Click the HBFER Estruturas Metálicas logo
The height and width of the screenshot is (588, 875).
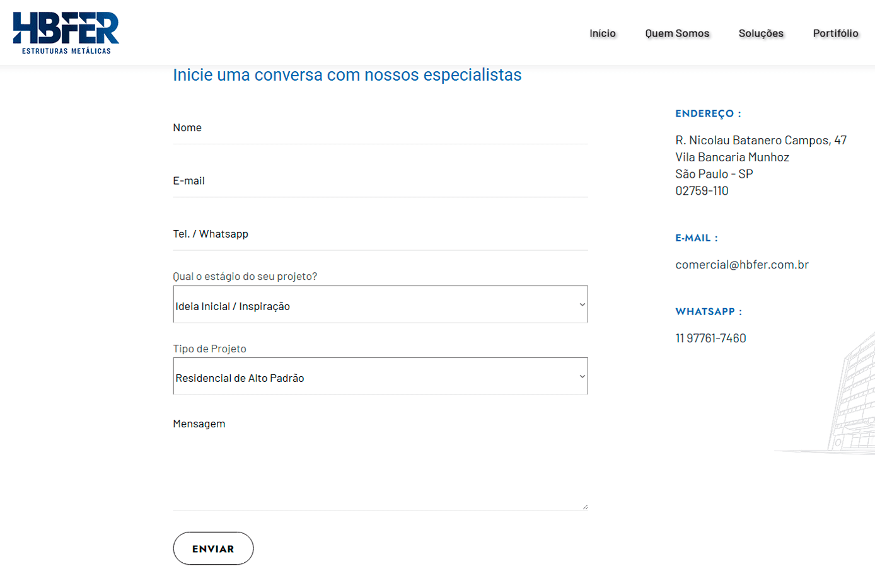66,33
